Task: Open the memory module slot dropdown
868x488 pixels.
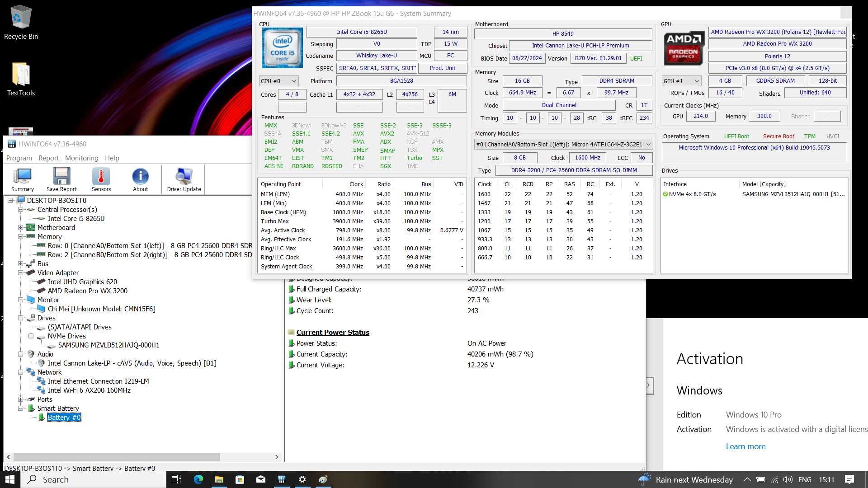Action: coord(563,144)
